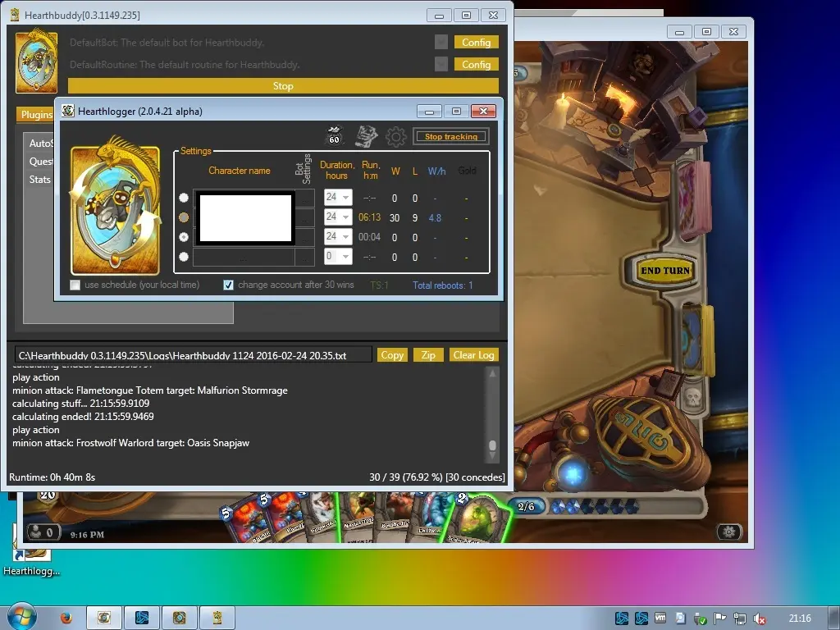Copy the log file path

click(392, 354)
